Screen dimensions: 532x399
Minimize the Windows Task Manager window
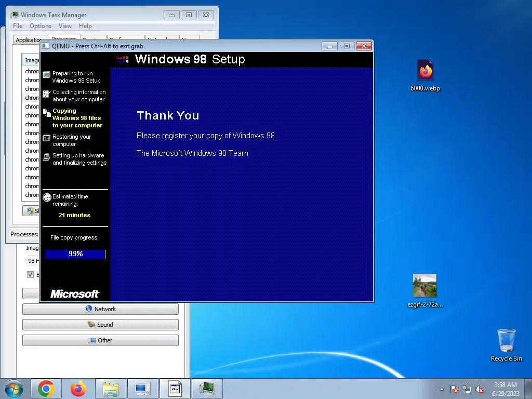click(171, 15)
